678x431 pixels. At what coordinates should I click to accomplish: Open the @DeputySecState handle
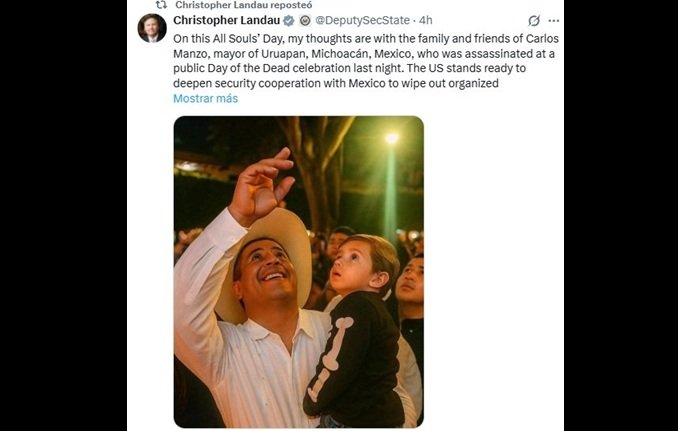pos(364,20)
